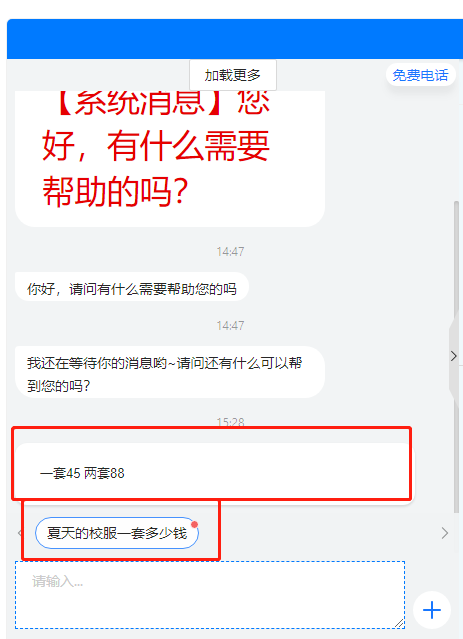Click the 15:28 timestamp label

pos(231,422)
